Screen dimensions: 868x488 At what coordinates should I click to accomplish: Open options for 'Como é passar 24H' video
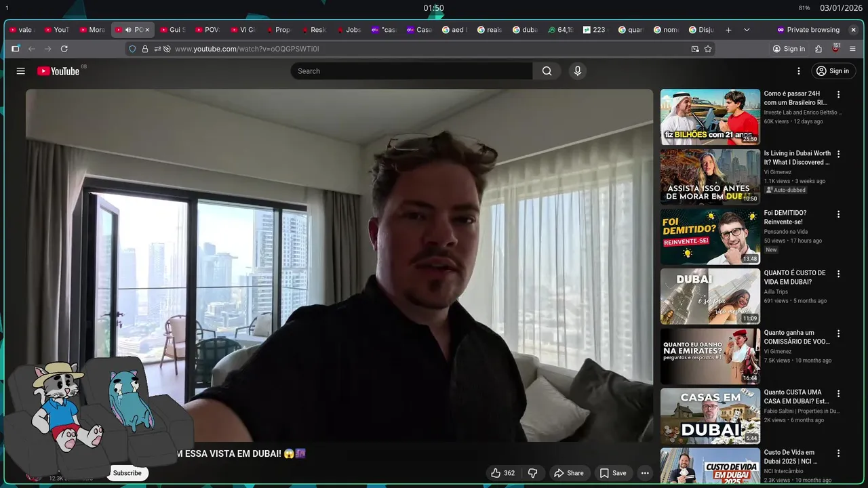click(838, 95)
